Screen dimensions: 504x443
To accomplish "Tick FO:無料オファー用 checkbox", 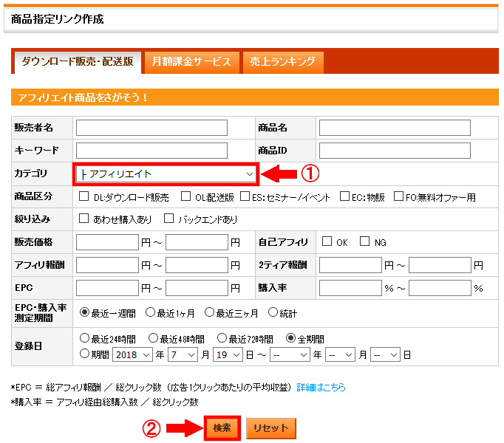I will tap(398, 196).
